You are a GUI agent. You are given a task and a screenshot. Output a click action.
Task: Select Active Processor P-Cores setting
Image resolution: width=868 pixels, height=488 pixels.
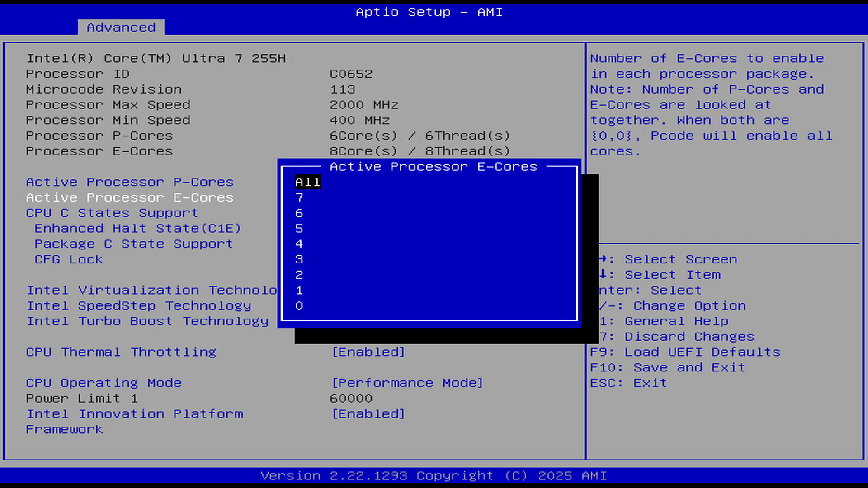click(x=130, y=182)
